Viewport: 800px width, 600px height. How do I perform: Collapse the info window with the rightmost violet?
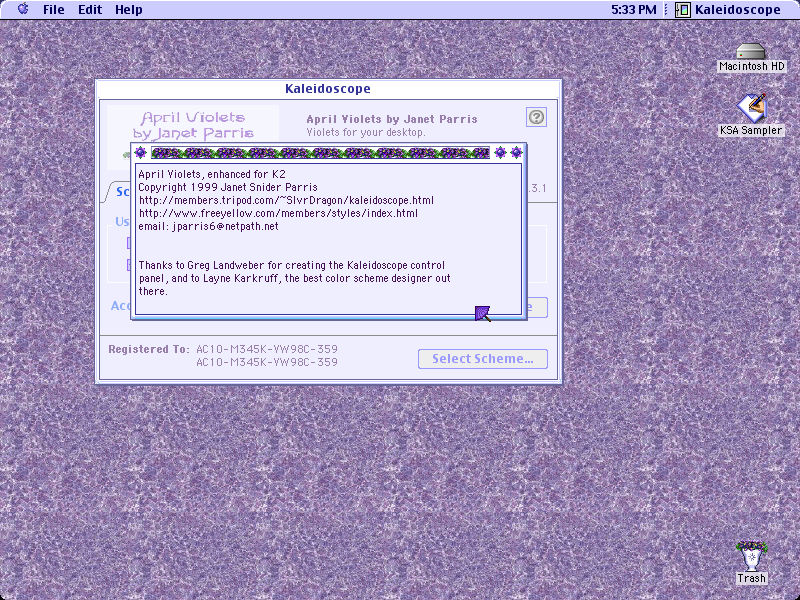(x=516, y=152)
